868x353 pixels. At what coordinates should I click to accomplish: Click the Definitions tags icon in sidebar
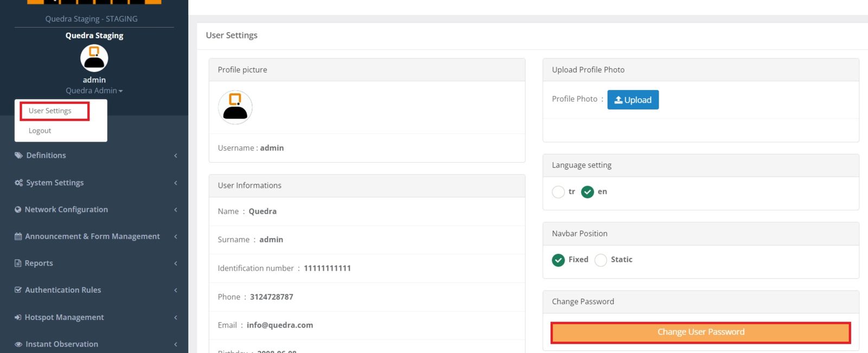point(18,156)
